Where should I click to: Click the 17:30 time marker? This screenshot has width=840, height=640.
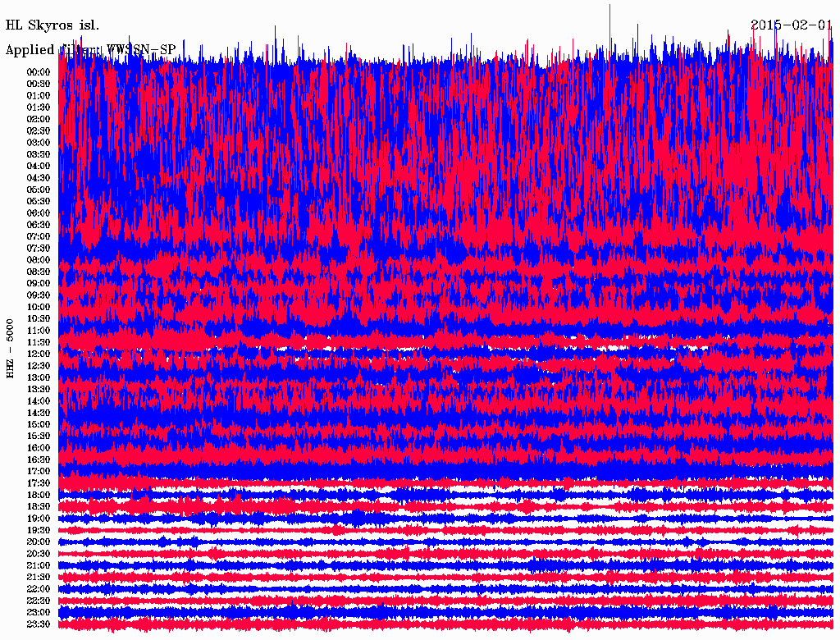click(x=39, y=483)
